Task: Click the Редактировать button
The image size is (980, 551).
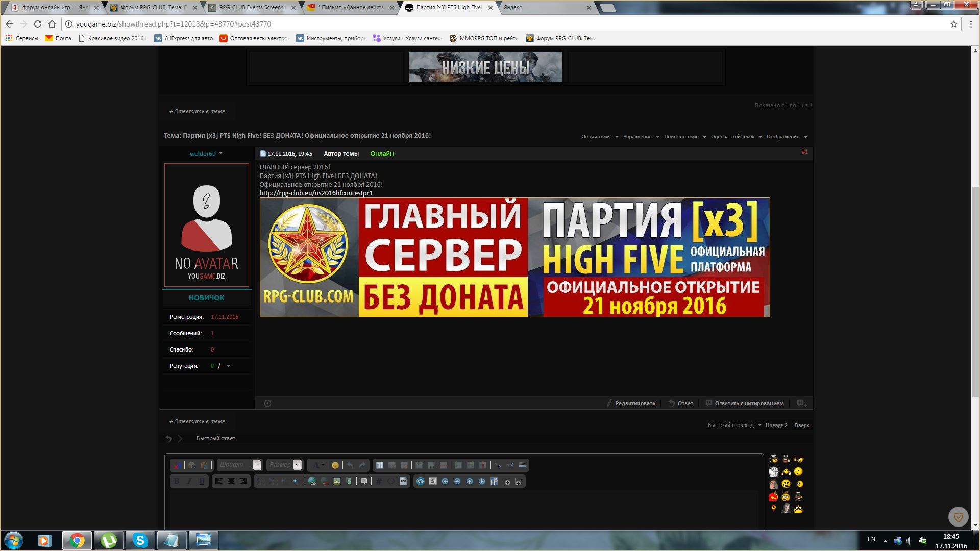Action: coord(631,403)
